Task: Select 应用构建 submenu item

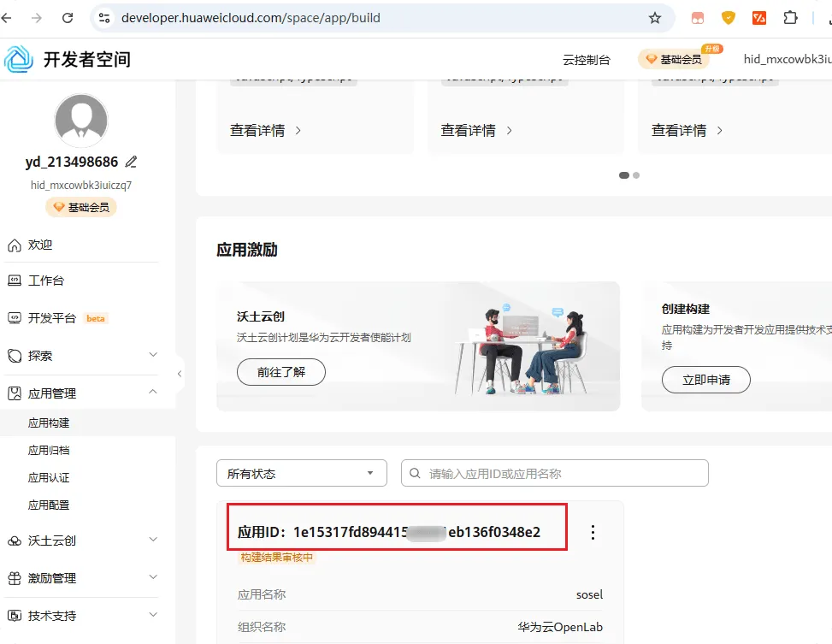Action: click(x=49, y=423)
